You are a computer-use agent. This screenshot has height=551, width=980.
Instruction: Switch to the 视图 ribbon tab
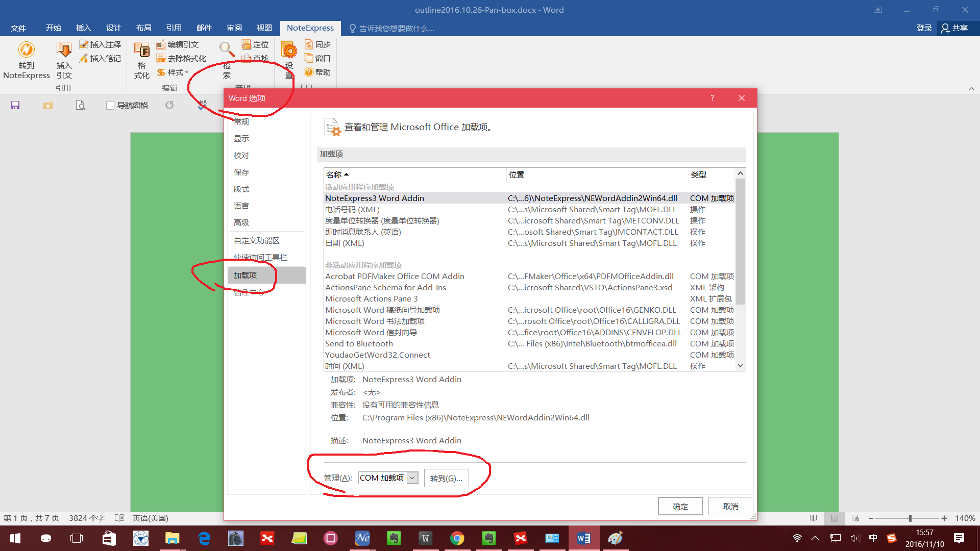264,28
